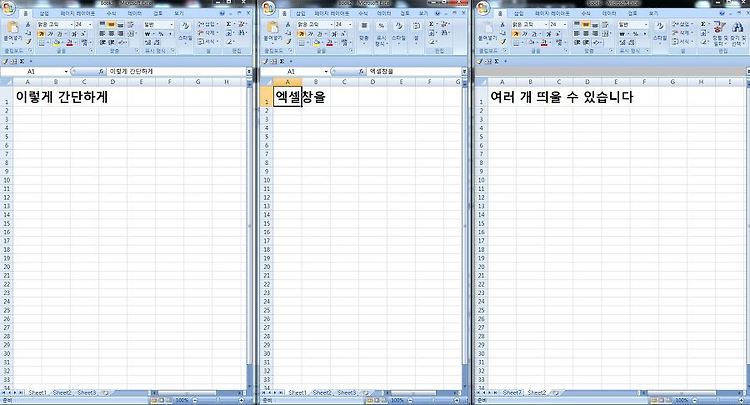Open the Office button in the middle Excel window
The width and height of the screenshot is (750, 405).
(269, 8)
